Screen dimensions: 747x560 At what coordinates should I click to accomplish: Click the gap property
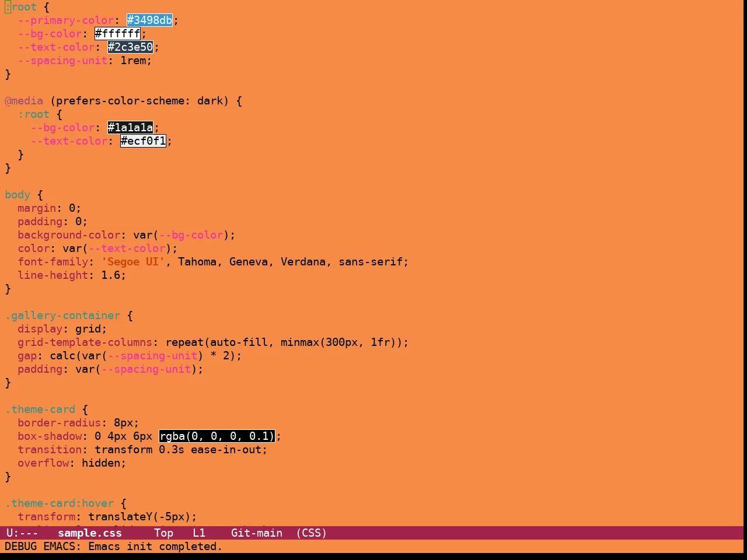click(x=27, y=356)
